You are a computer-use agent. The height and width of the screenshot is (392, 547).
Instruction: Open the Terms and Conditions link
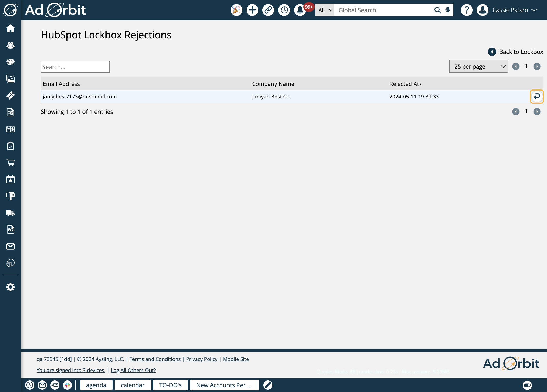tap(155, 359)
